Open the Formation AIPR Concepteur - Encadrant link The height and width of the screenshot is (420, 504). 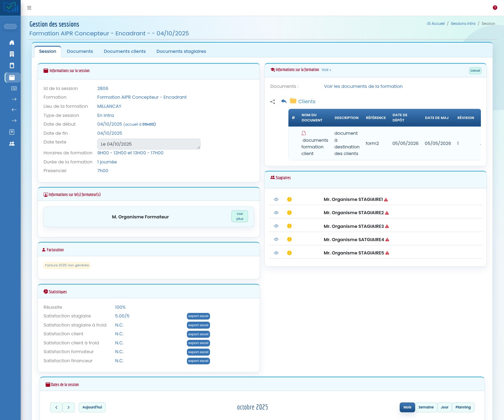pos(142,97)
